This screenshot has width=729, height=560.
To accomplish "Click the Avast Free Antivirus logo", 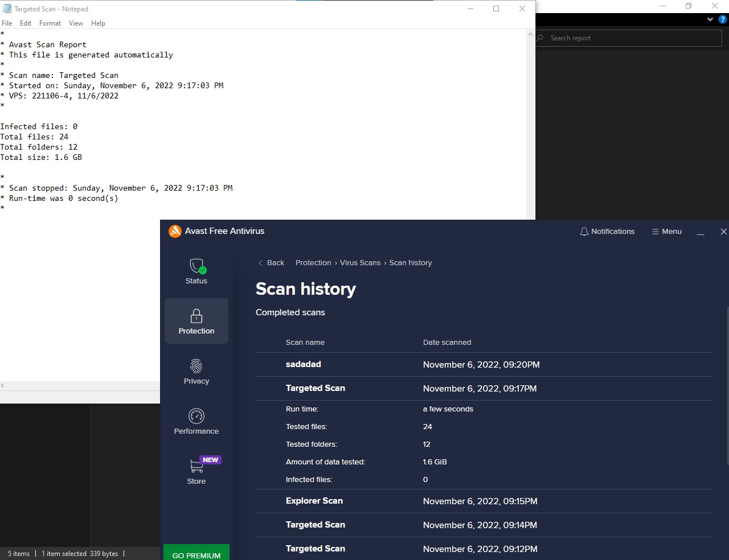I will pyautogui.click(x=175, y=231).
